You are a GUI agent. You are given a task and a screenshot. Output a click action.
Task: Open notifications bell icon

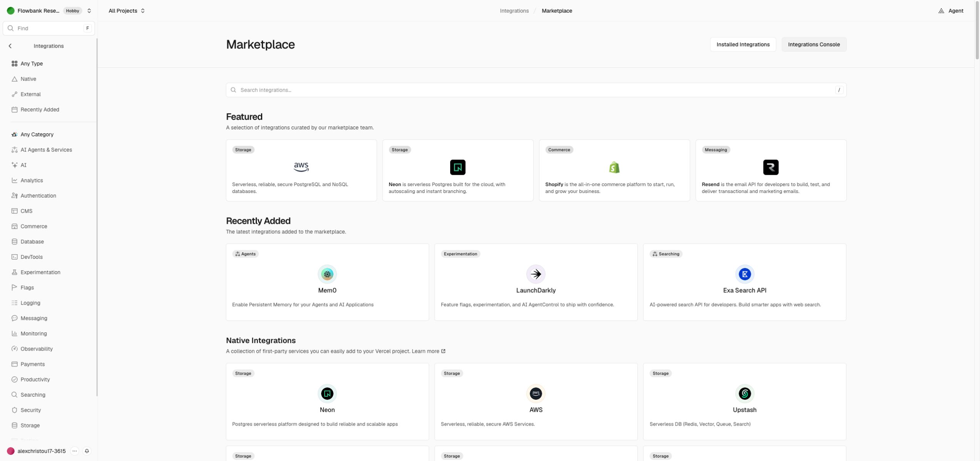pyautogui.click(x=87, y=451)
